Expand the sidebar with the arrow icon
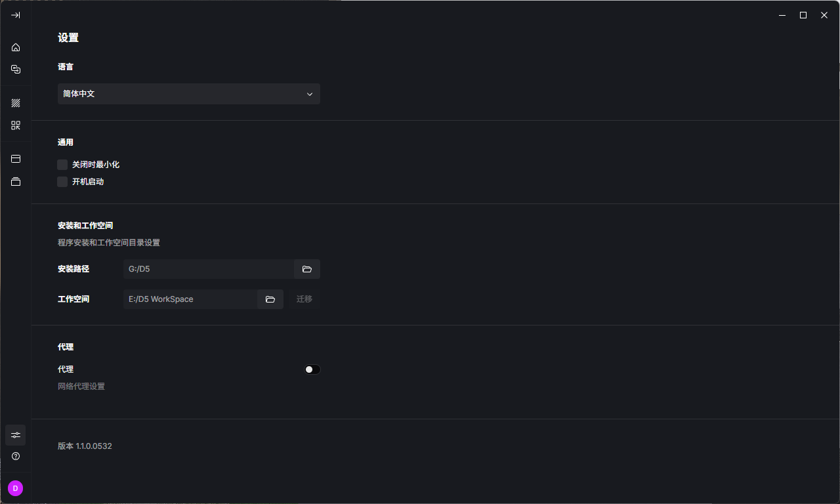 pos(16,15)
